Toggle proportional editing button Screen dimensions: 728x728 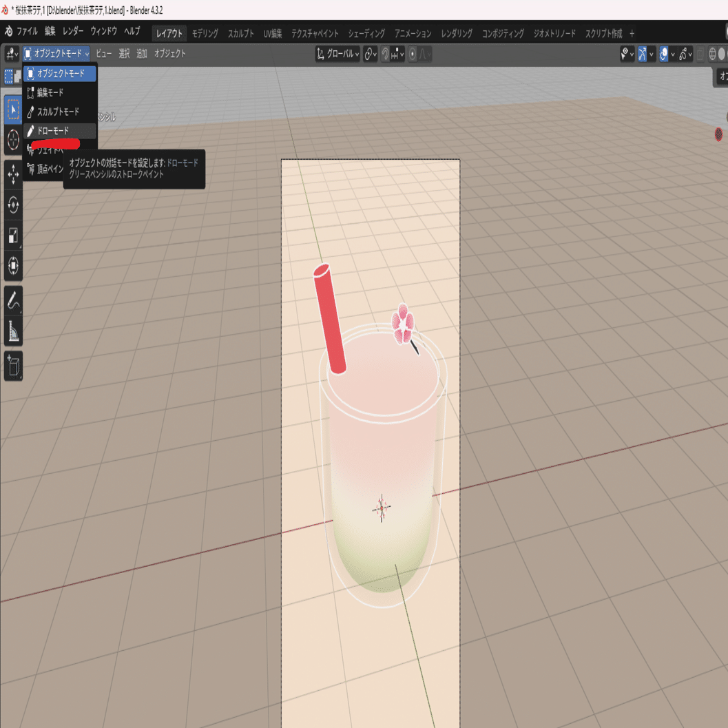(x=413, y=54)
